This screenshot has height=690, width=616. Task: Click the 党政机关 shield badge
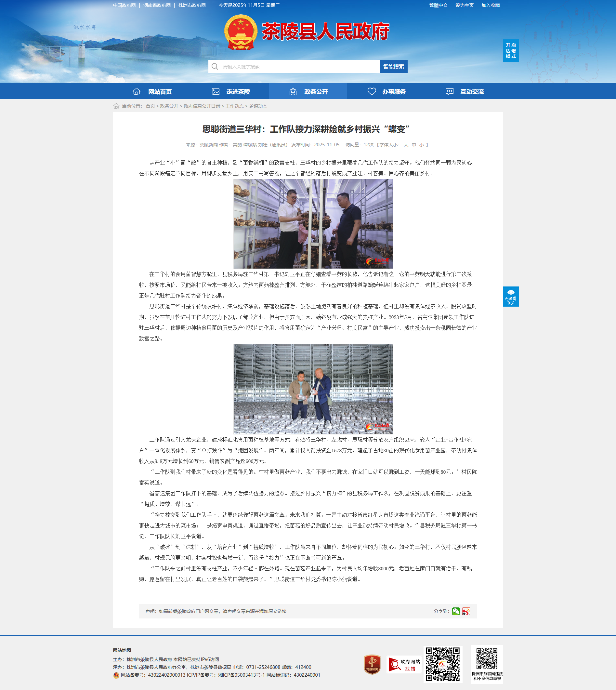tap(372, 664)
